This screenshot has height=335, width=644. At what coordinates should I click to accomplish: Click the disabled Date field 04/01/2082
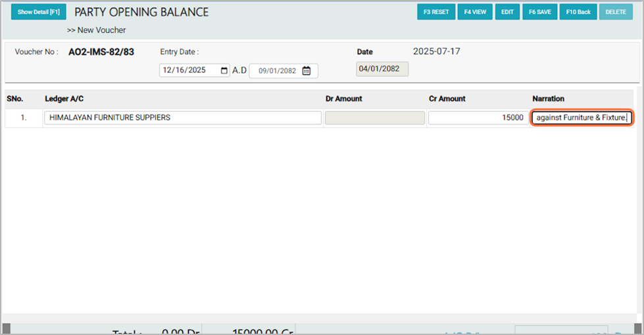(382, 69)
